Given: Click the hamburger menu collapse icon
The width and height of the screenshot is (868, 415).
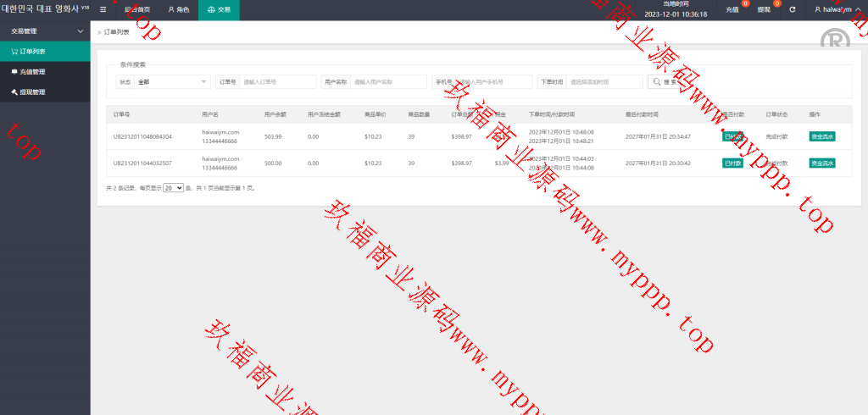Looking at the screenshot, I should [103, 10].
